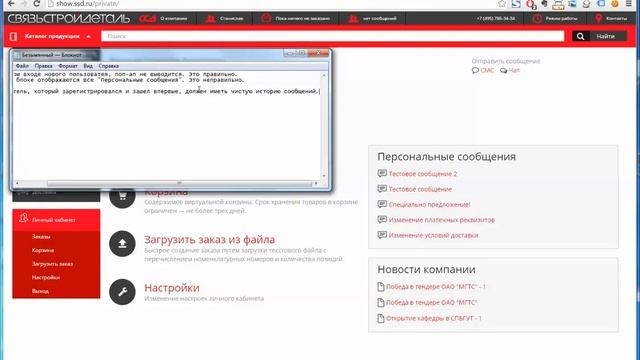Viewport: 640px width, 360px height.
Task: Open the Станислав user profile item
Action: pos(224,18)
